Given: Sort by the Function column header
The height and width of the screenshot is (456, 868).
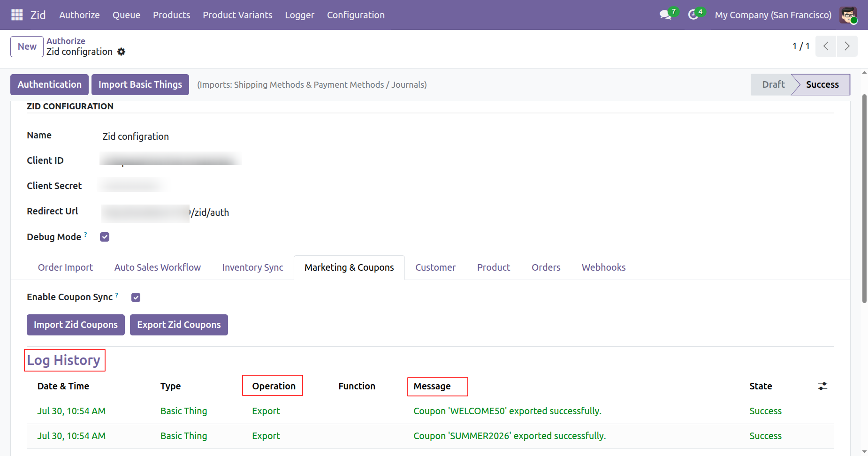Looking at the screenshot, I should 357,386.
